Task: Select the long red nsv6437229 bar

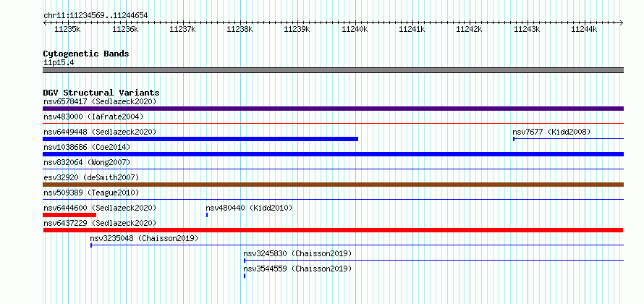Action: [x=333, y=230]
